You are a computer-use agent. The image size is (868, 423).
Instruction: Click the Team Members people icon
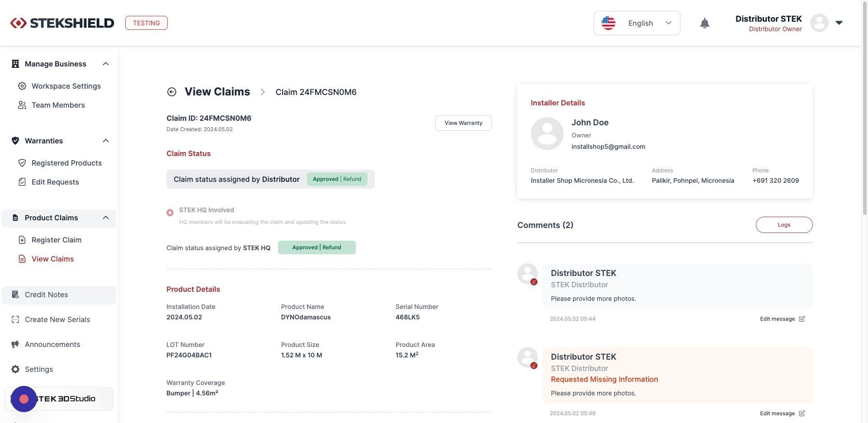(22, 105)
